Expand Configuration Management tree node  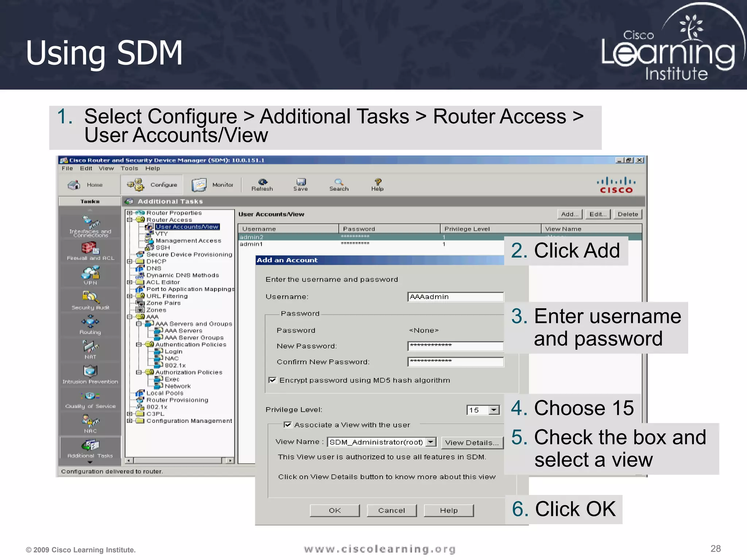[129, 421]
